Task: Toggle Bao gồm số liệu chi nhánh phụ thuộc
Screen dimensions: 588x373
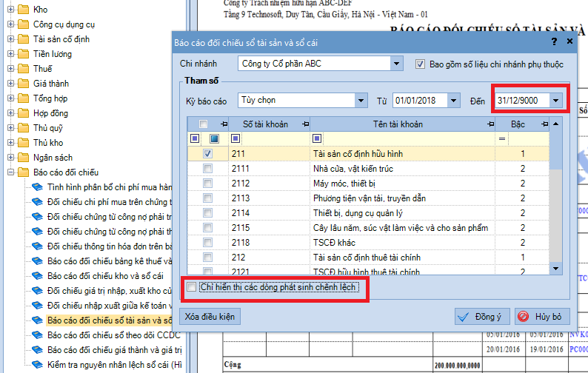Action: 420,64
